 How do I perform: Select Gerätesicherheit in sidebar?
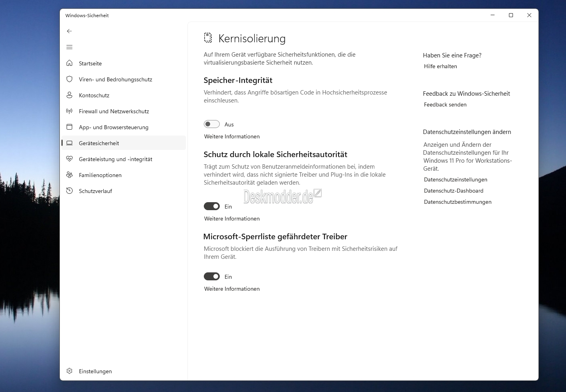[124, 143]
